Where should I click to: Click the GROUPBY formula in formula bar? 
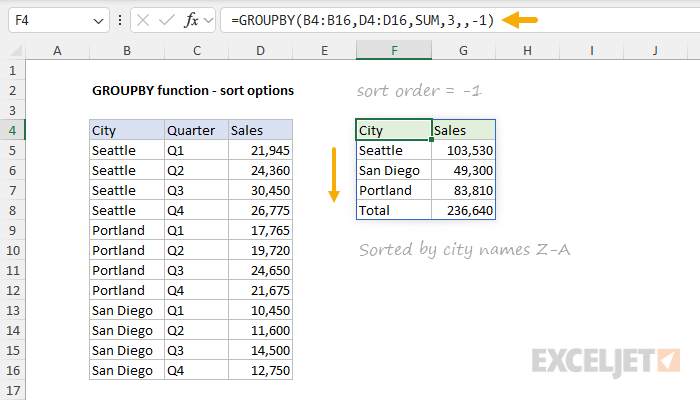tap(362, 20)
